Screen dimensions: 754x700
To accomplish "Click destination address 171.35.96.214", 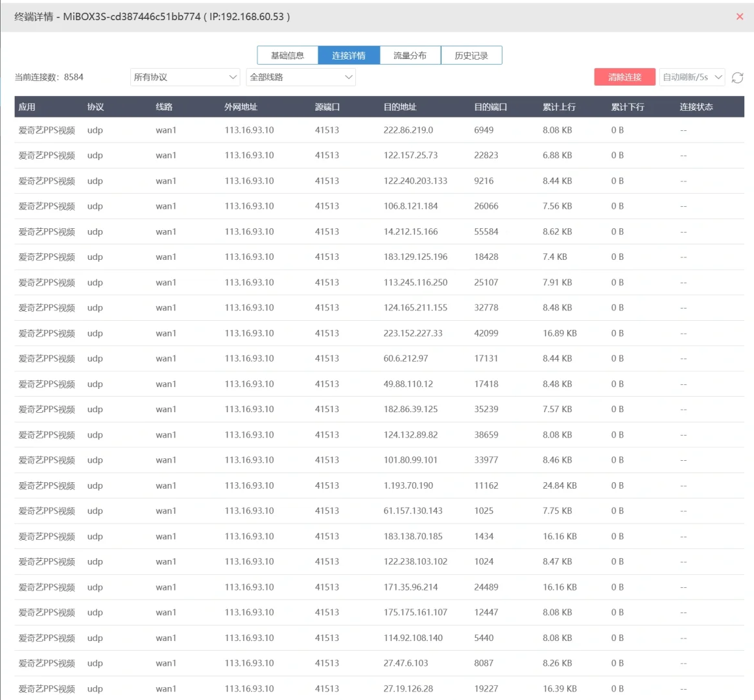I will coord(410,587).
